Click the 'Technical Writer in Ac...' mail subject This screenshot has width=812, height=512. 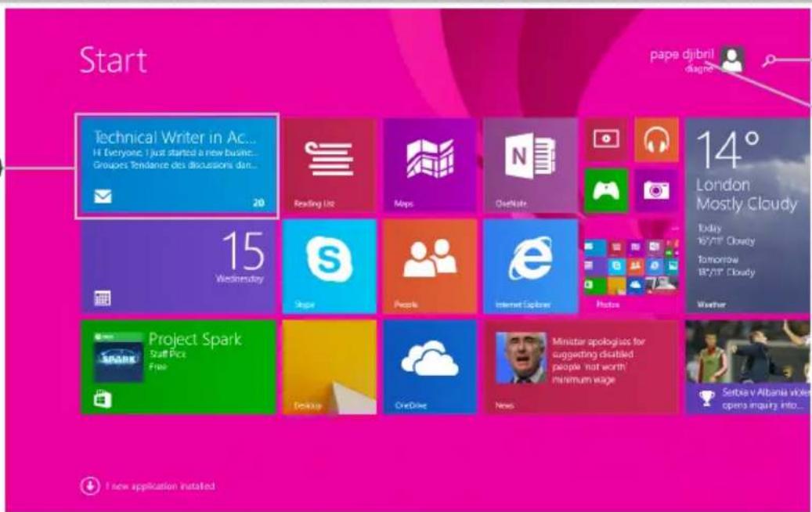175,137
